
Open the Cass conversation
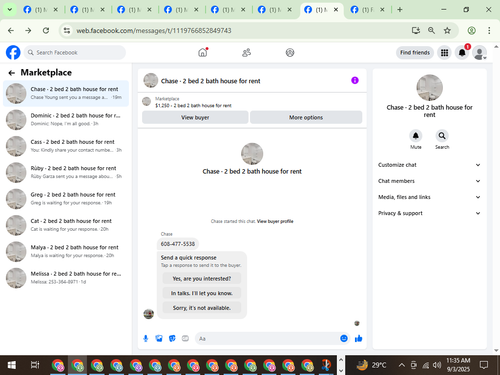[66, 146]
